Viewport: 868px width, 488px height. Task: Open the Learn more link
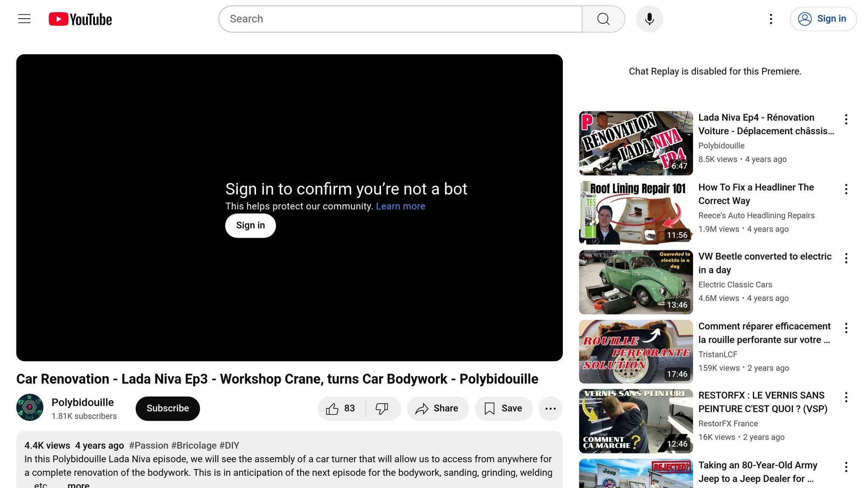coord(401,206)
